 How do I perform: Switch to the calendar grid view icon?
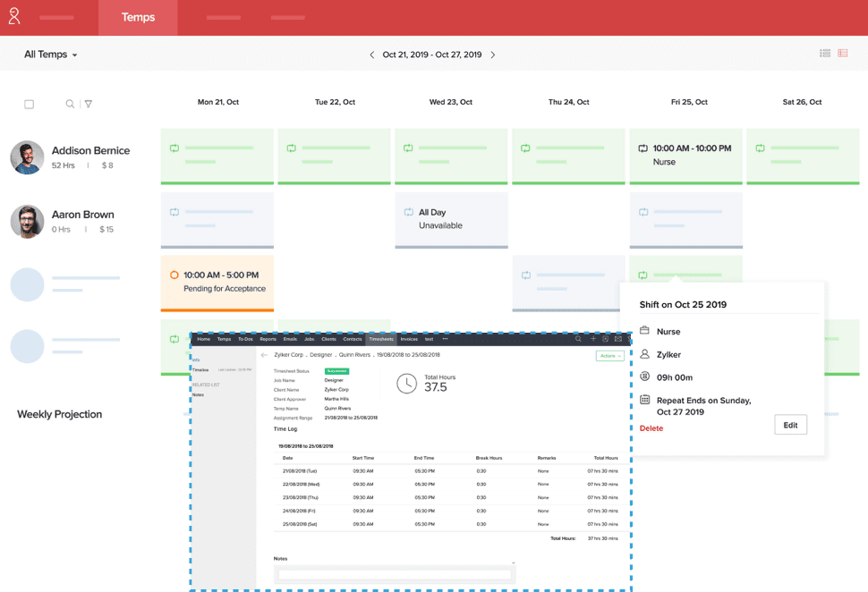[x=843, y=54]
